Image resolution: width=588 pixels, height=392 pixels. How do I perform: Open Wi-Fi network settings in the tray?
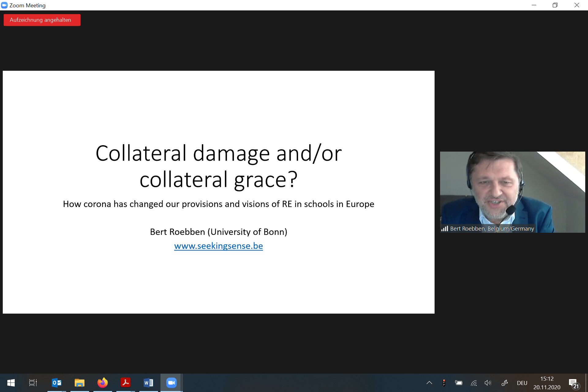474,383
